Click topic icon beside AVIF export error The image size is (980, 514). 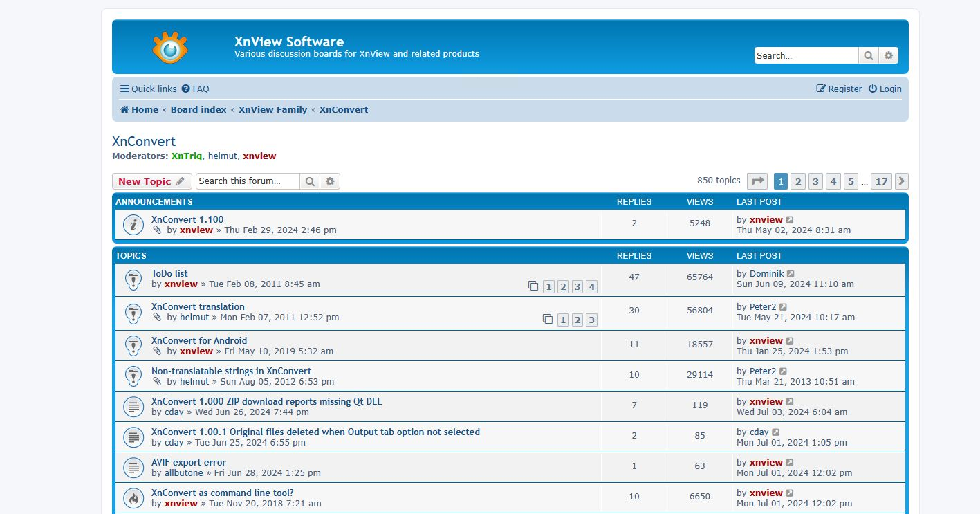point(133,468)
